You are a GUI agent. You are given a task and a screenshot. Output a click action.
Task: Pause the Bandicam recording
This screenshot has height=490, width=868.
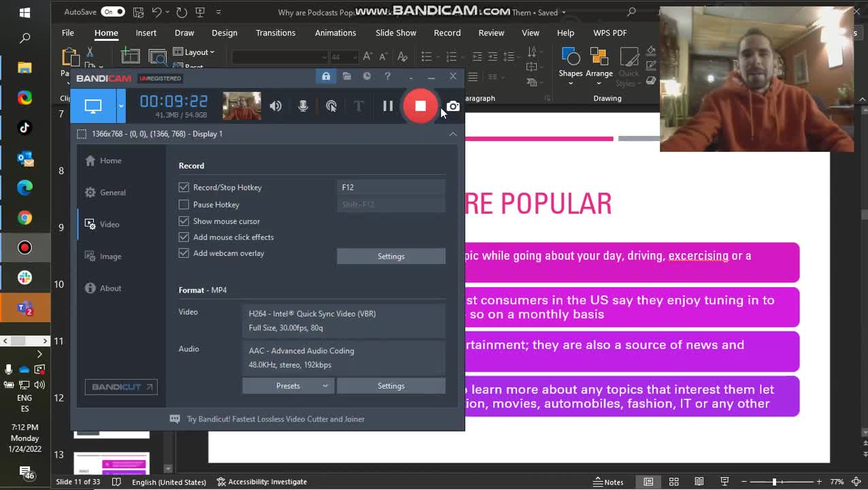pyautogui.click(x=388, y=105)
